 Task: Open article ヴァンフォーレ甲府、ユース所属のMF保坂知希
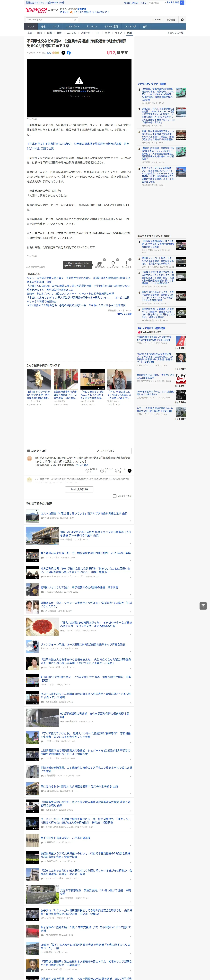[x=83, y=645]
